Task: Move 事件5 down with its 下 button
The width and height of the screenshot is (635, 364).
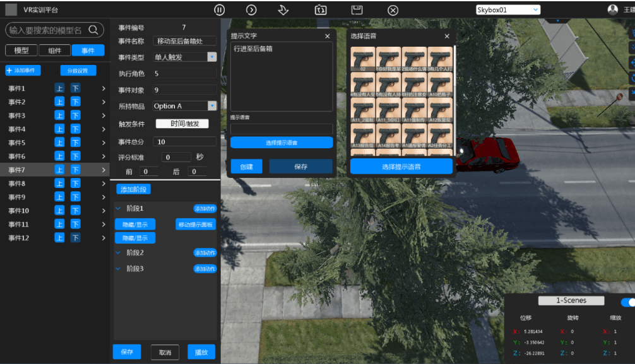Action: tap(75, 143)
